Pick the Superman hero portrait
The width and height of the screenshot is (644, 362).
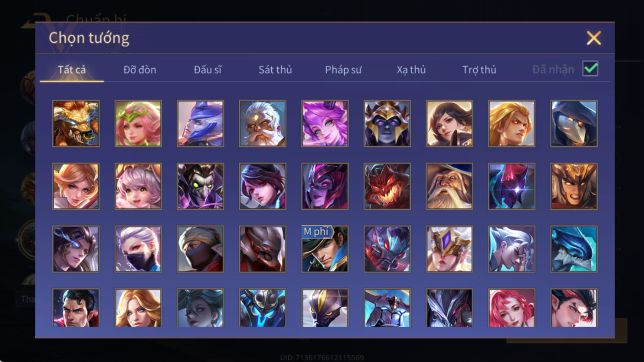[x=76, y=307]
